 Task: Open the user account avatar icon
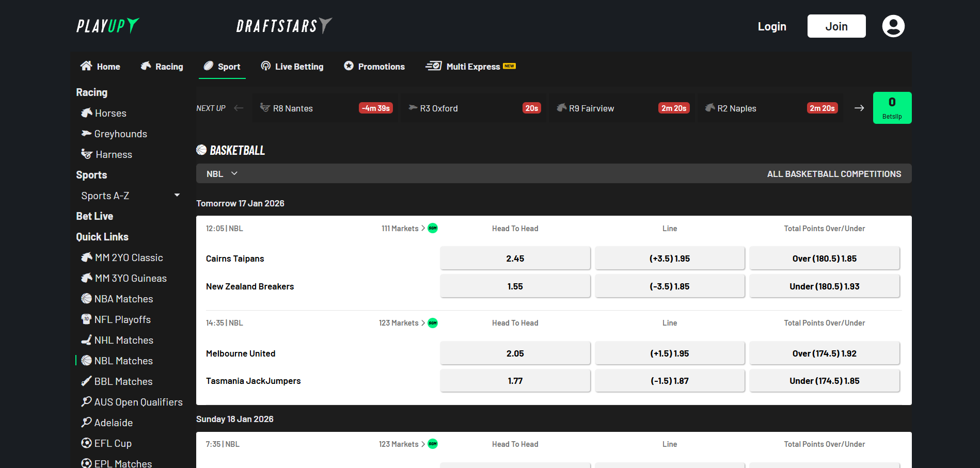893,26
